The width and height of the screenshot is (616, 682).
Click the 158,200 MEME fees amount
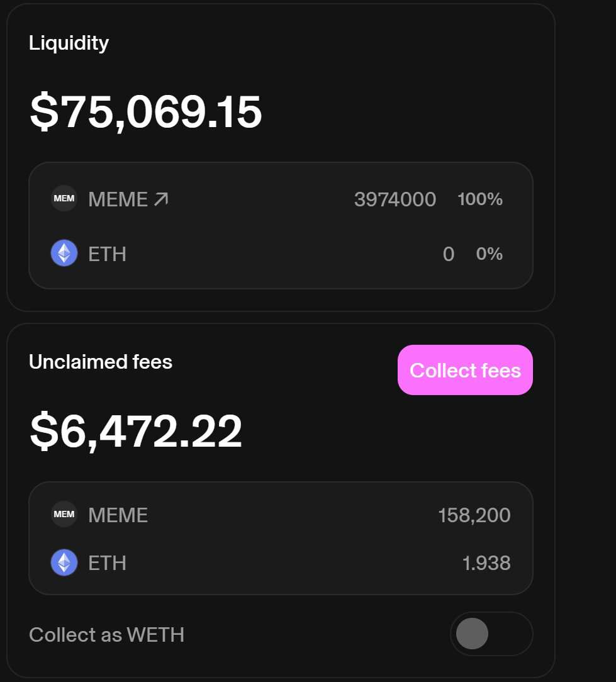pos(474,515)
